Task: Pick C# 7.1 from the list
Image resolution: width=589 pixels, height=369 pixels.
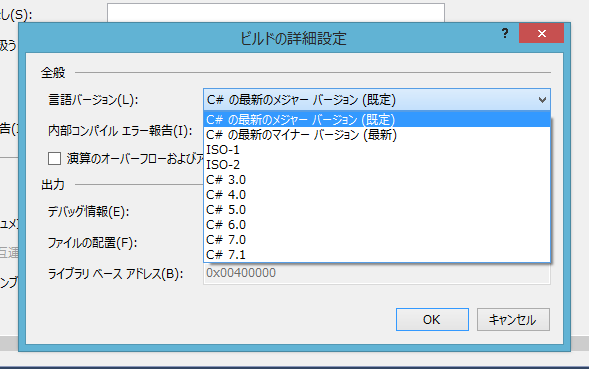Action: point(377,254)
